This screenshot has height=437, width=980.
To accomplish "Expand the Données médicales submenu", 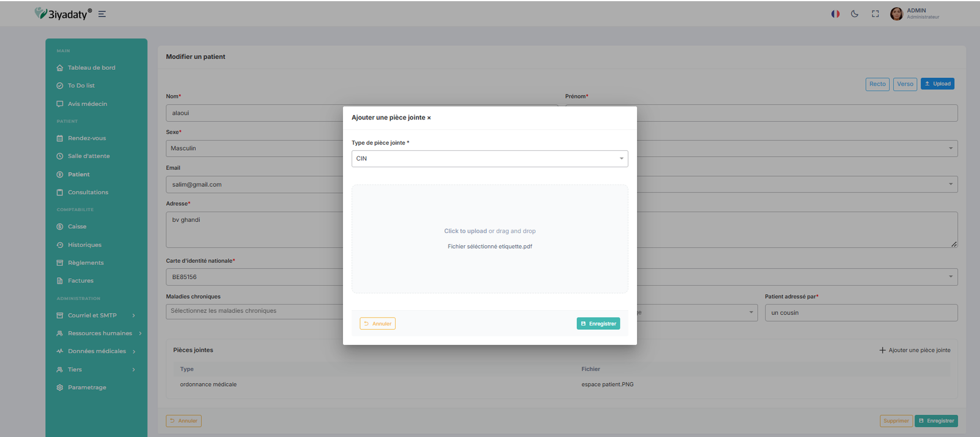I will (97, 351).
